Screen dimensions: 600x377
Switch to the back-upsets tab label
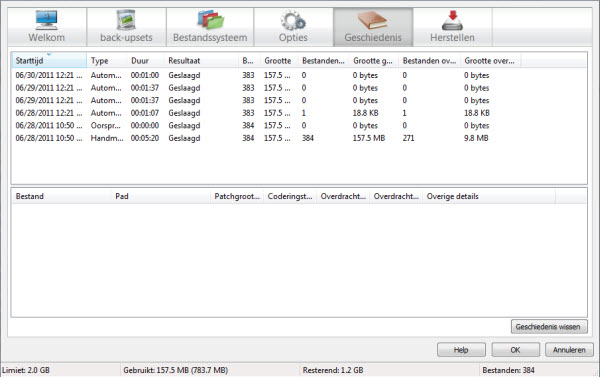tap(126, 38)
